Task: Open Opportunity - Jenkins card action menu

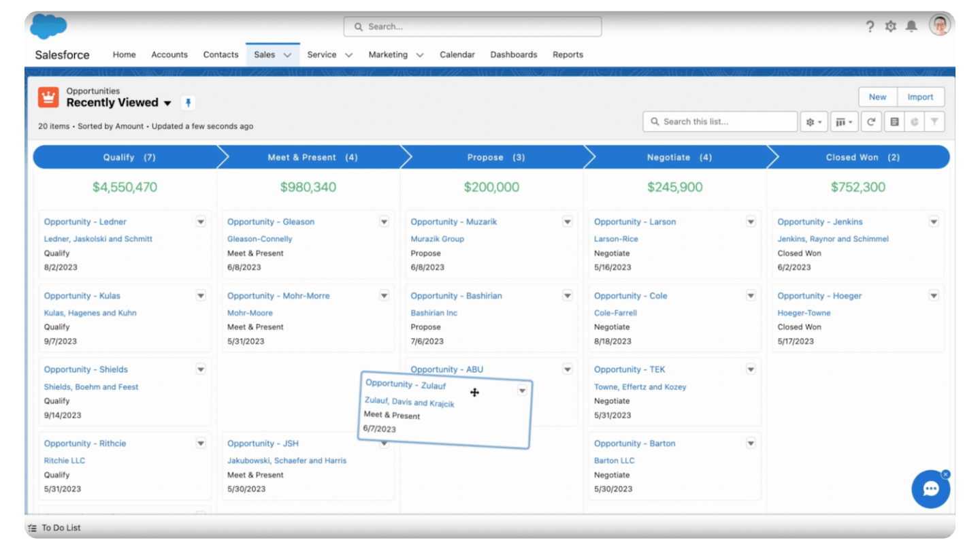Action: click(934, 222)
